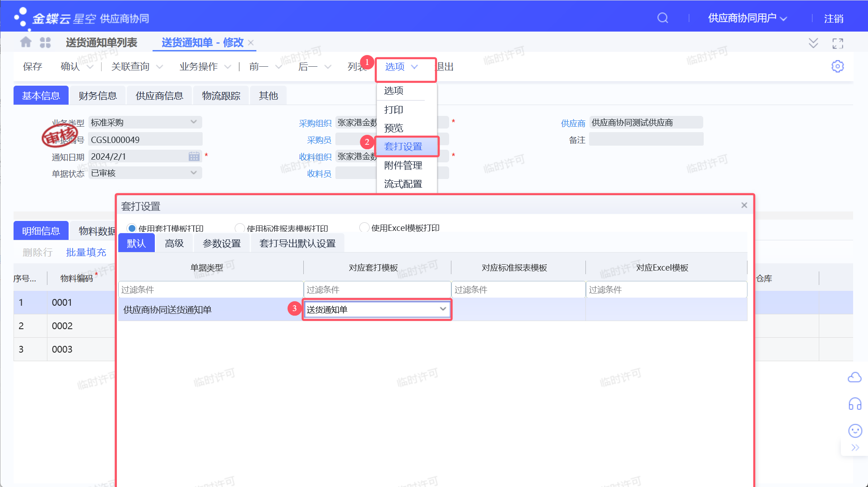
Task: Switch to the 供应商信息 tab
Action: pos(159,96)
